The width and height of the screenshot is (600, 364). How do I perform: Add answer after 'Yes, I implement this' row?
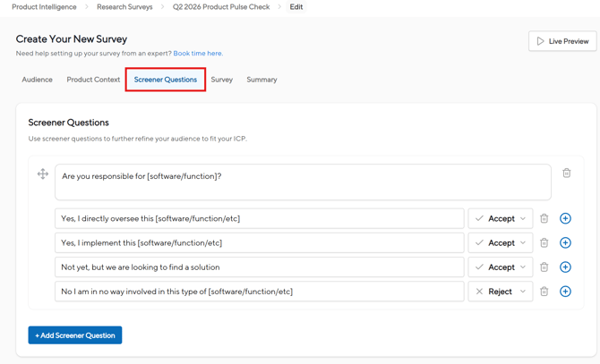click(x=565, y=242)
